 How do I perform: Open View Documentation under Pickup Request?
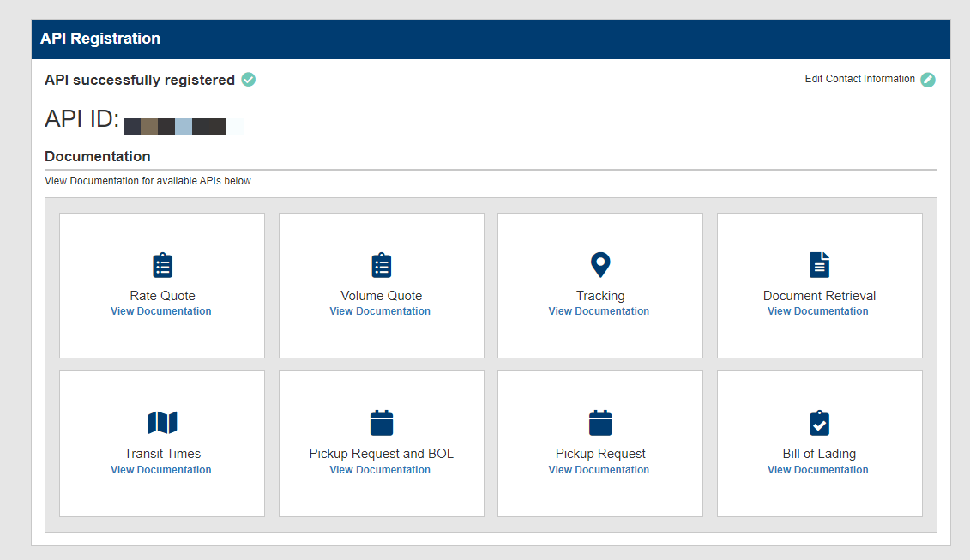(599, 470)
